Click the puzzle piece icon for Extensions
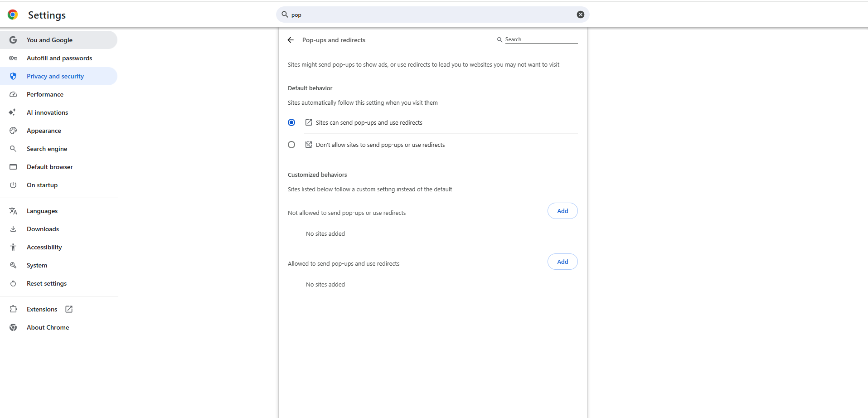This screenshot has height=418, width=868. tap(13, 309)
